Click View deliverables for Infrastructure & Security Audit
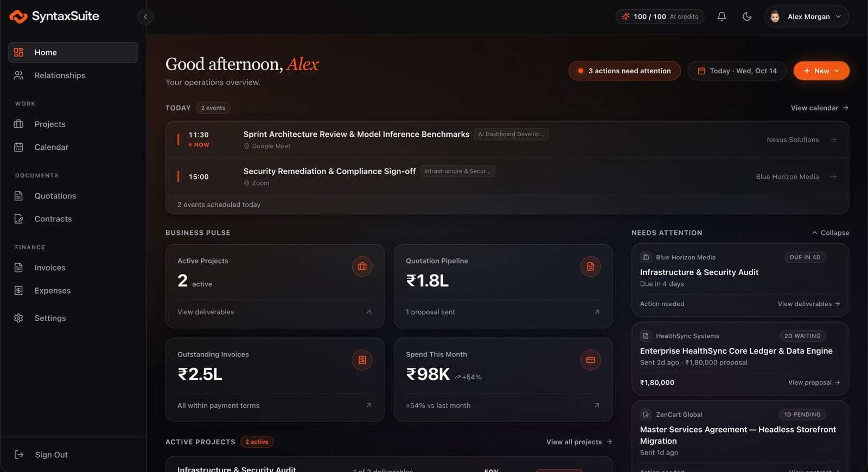Screen dimensions: 868x472 tap(809, 304)
